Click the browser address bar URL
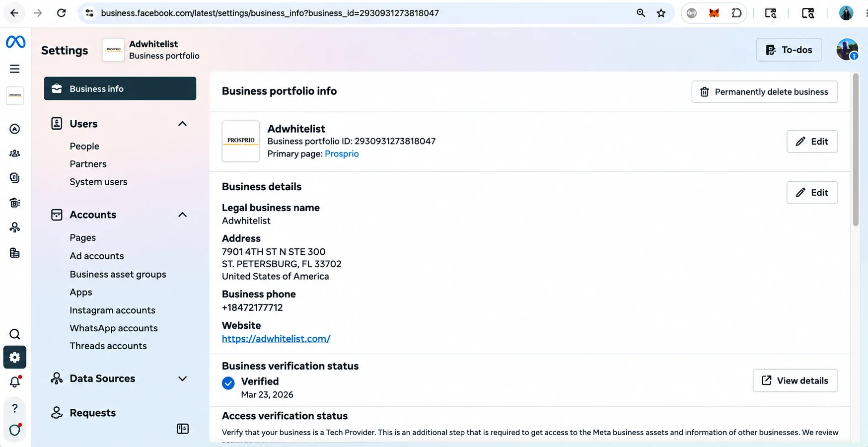The width and height of the screenshot is (868, 447). pyautogui.click(x=270, y=13)
